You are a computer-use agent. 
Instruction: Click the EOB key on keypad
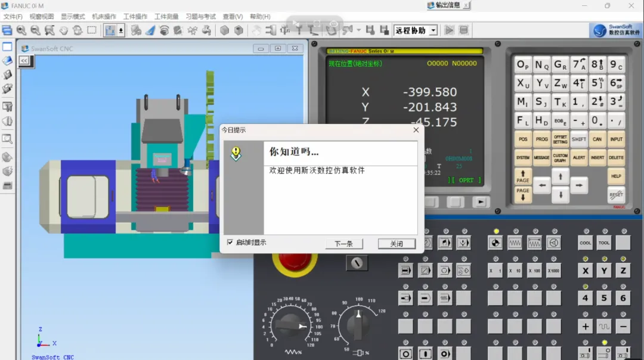(560, 121)
